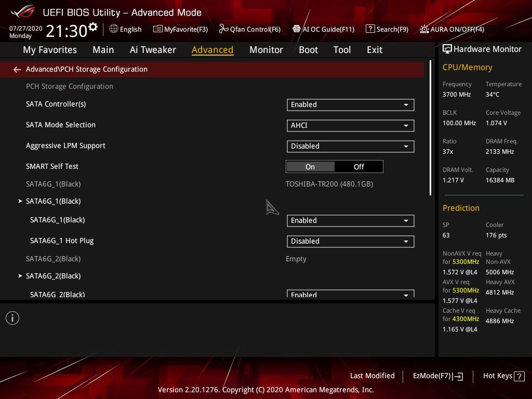The height and width of the screenshot is (399, 532).
Task: Select SATA6G_1 Hot Plug label
Action: click(62, 241)
